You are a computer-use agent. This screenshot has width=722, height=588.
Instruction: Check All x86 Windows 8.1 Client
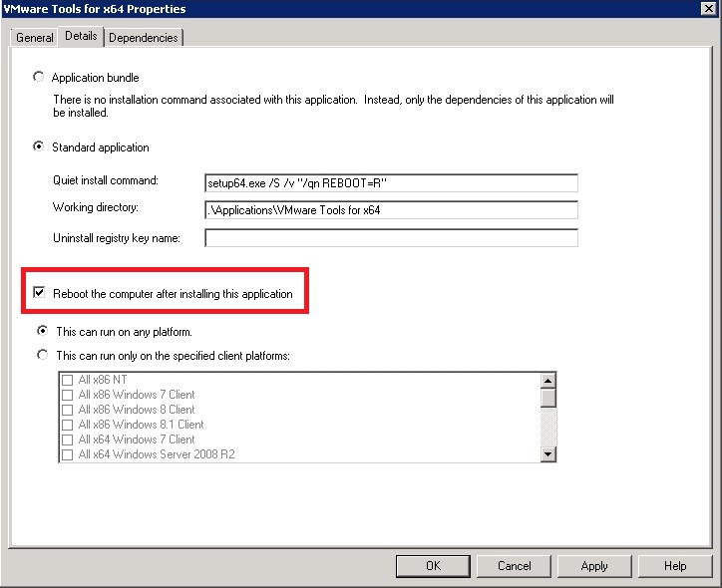coord(67,425)
